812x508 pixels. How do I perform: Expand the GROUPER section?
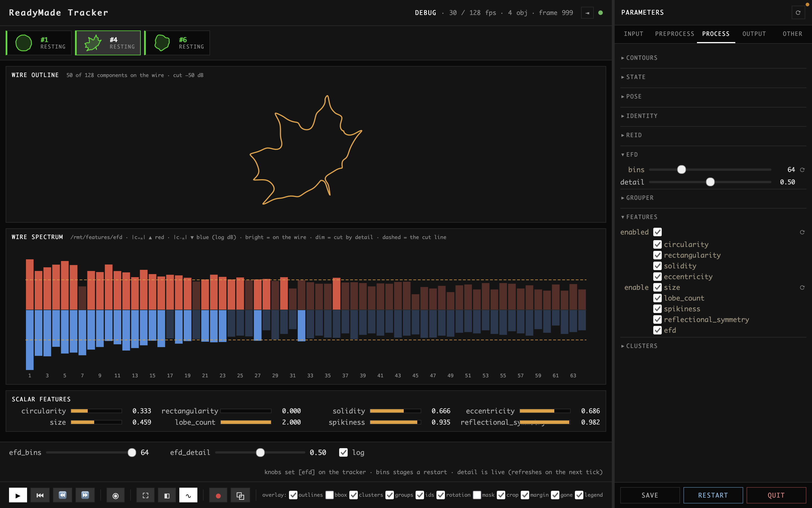coord(713,198)
